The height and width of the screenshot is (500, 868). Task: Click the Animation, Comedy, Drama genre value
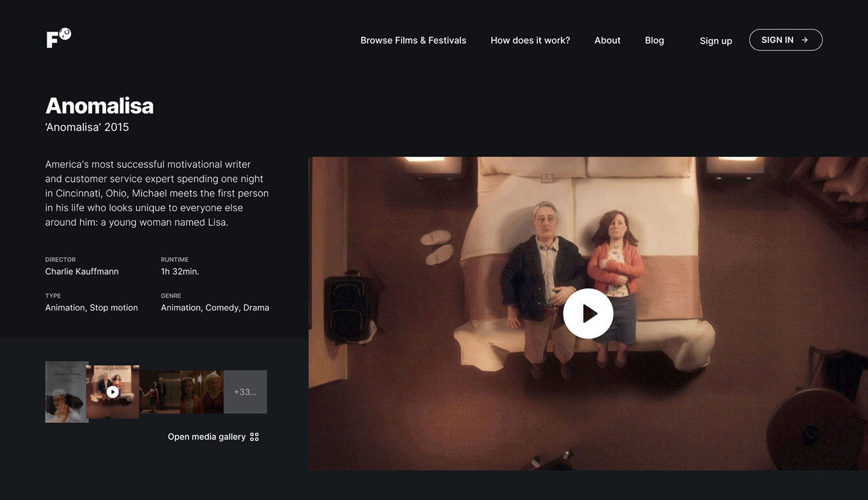pyautogui.click(x=215, y=307)
